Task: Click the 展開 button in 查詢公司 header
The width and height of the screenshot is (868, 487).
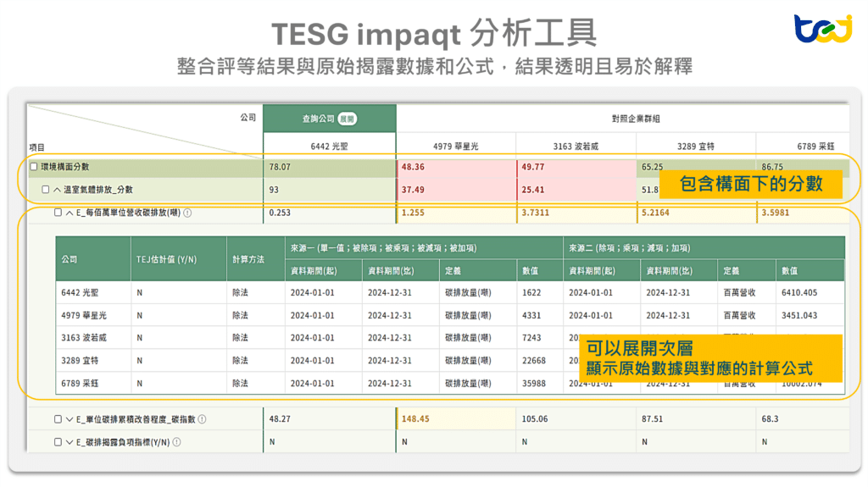Action: (x=347, y=119)
